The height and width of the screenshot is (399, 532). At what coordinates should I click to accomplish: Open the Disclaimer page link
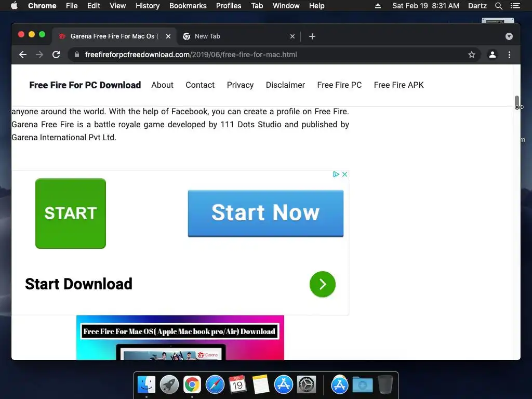(x=285, y=85)
